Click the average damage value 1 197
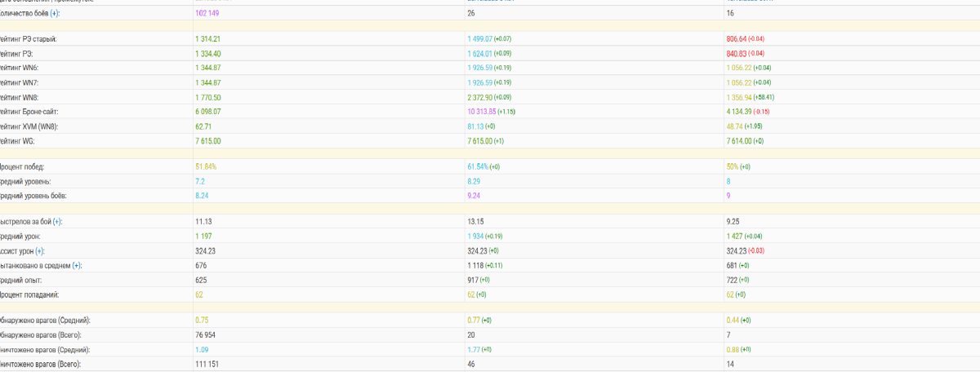 pyautogui.click(x=204, y=237)
